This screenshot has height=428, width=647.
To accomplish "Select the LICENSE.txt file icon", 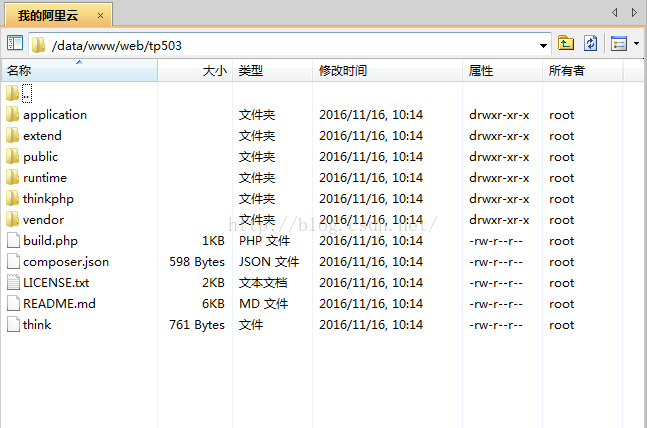I will tap(13, 283).
